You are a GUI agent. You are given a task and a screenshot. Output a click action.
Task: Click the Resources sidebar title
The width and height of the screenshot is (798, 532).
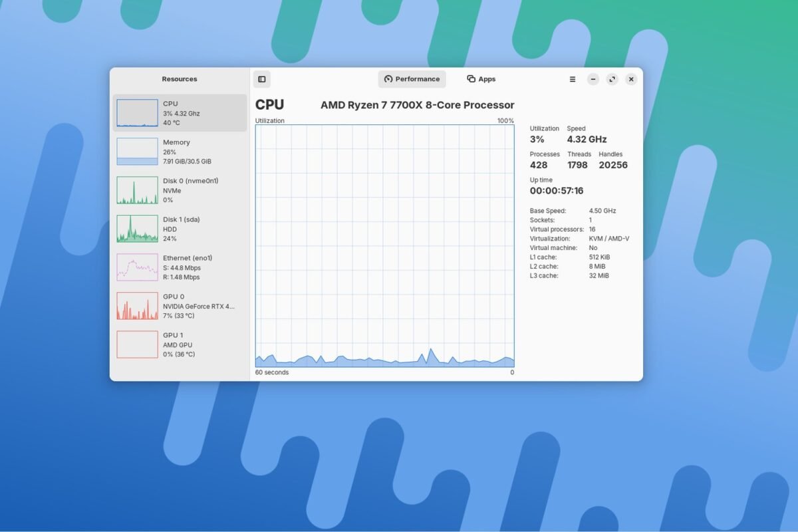pos(180,79)
